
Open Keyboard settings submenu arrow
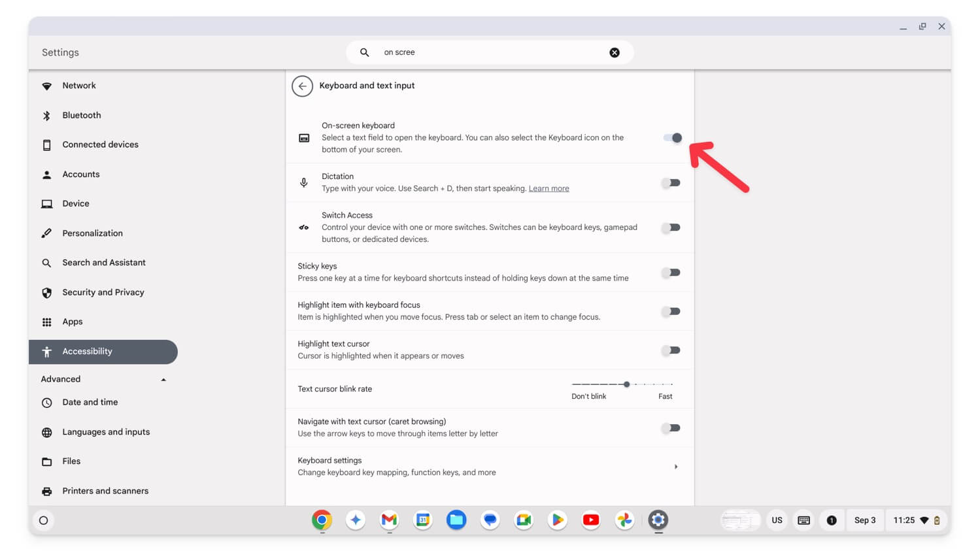676,467
